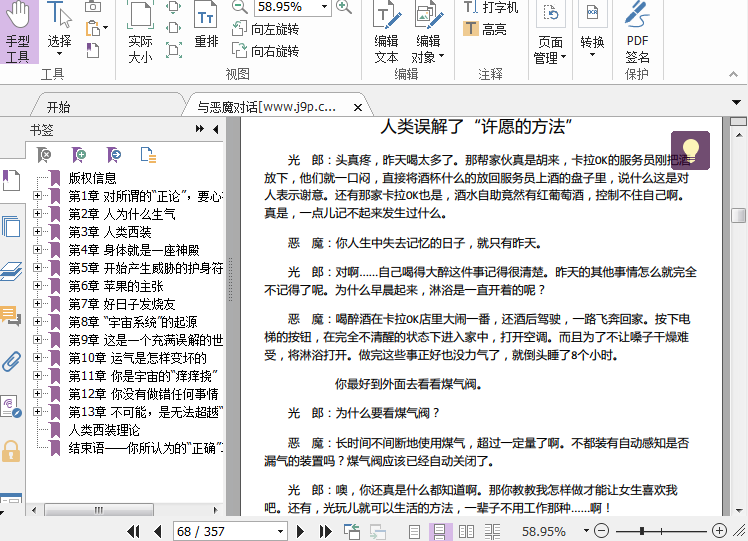Go to the previous page
The width and height of the screenshot is (748, 541).
click(158, 531)
